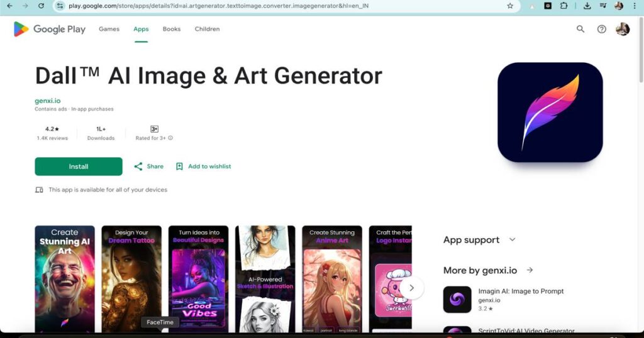644x338 pixels.
Task: Expand the App support chevron
Action: pos(512,239)
